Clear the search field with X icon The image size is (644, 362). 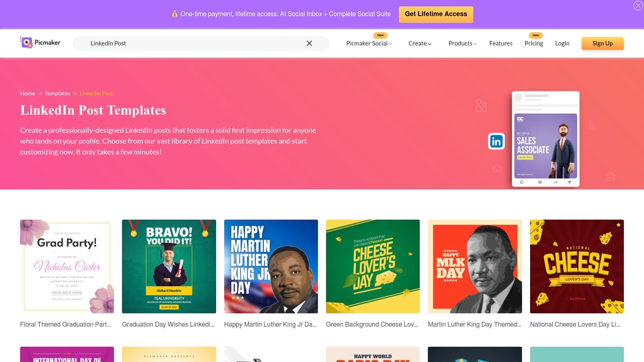tap(309, 43)
